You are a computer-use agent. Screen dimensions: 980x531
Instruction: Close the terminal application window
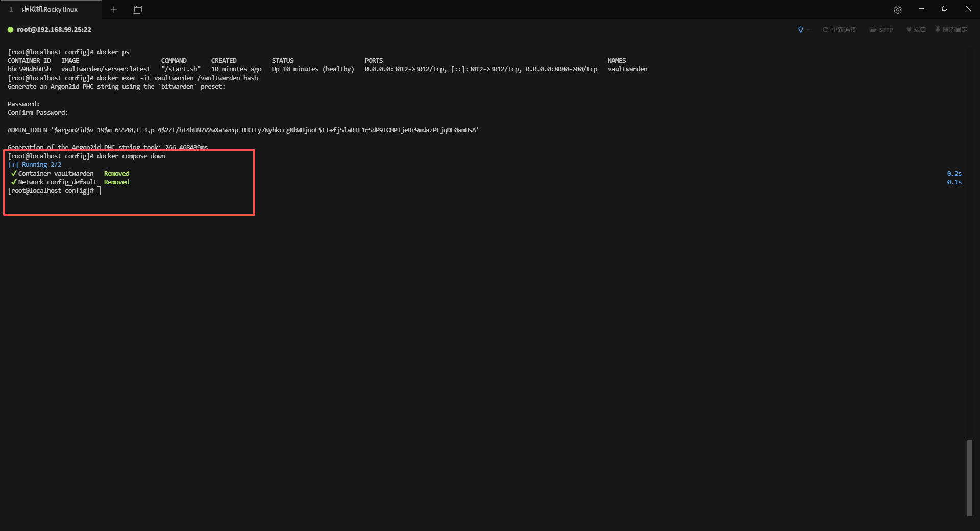click(x=968, y=9)
